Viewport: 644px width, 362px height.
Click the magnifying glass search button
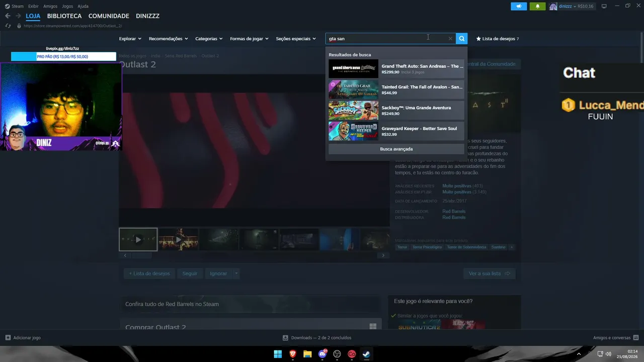tap(462, 39)
